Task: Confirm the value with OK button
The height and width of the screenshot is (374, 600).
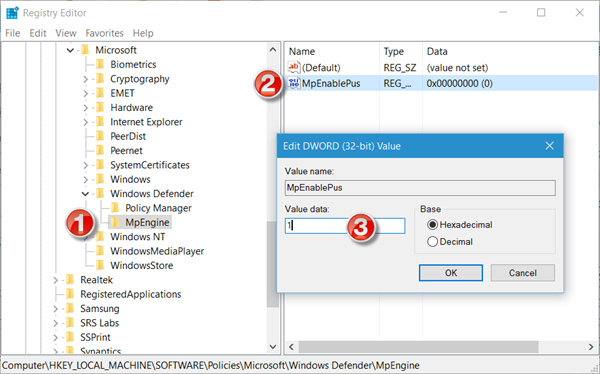Action: pos(451,273)
